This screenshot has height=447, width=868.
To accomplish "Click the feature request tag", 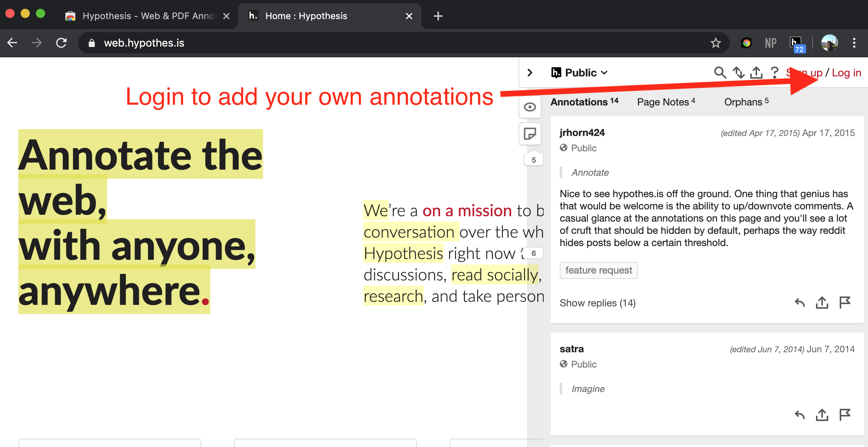I will pyautogui.click(x=598, y=270).
